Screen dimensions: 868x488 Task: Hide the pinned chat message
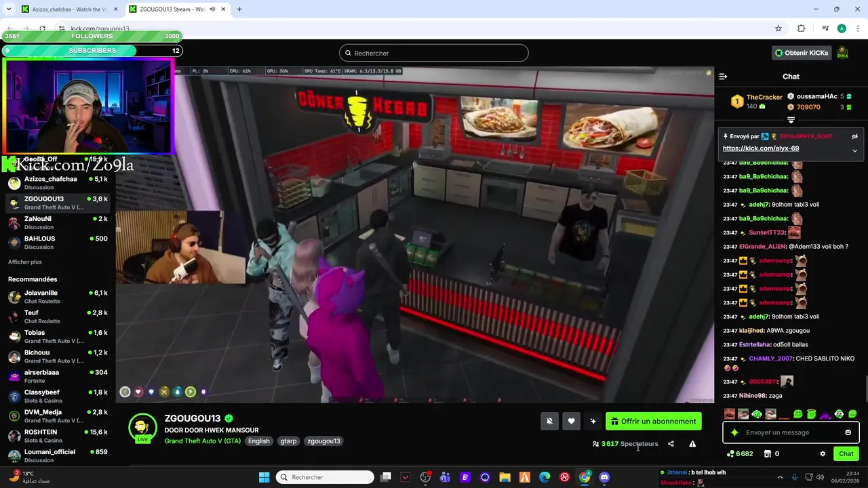[x=854, y=136]
